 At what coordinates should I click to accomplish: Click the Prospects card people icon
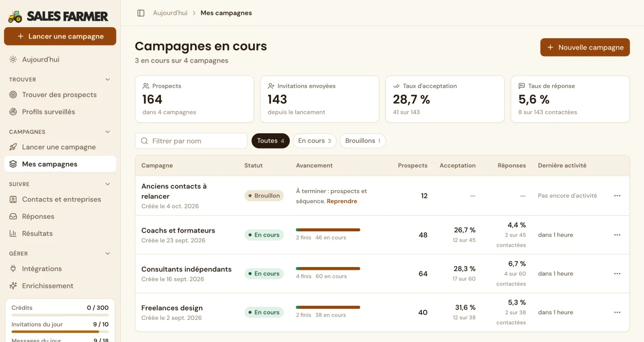pyautogui.click(x=146, y=86)
